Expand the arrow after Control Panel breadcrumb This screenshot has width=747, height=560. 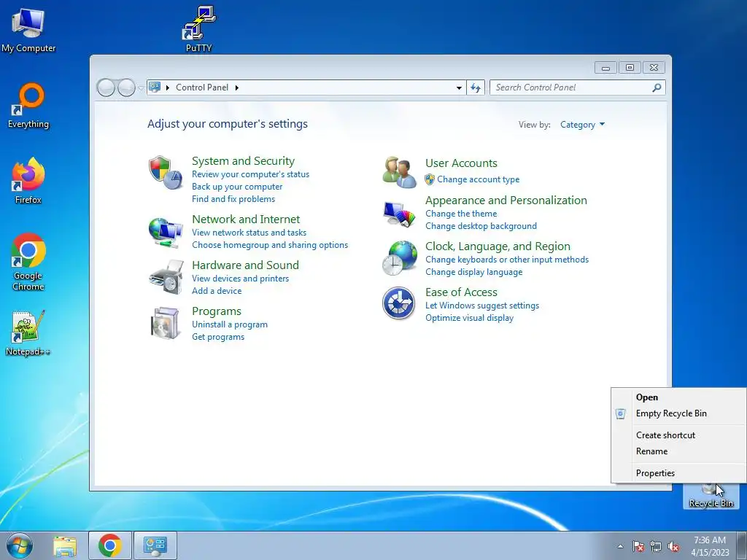(x=237, y=87)
